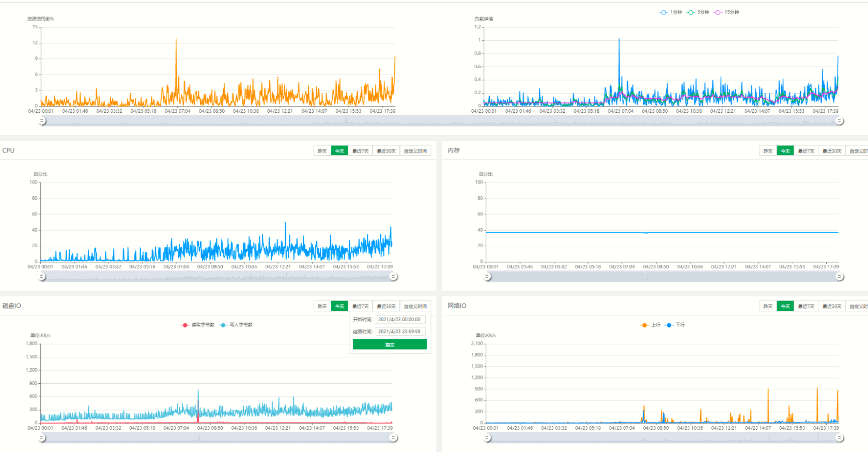Toggle 读取字节数 series in disk IO legend

(198, 325)
